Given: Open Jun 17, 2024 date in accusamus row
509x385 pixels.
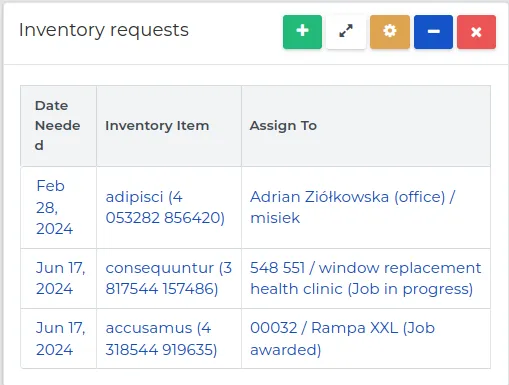Looking at the screenshot, I should click(x=61, y=339).
